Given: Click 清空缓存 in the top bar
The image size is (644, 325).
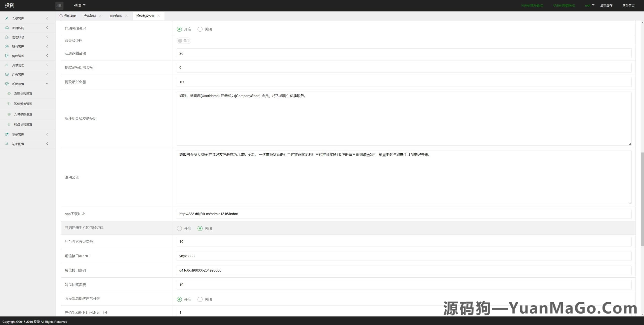Looking at the screenshot, I should coord(606,5).
